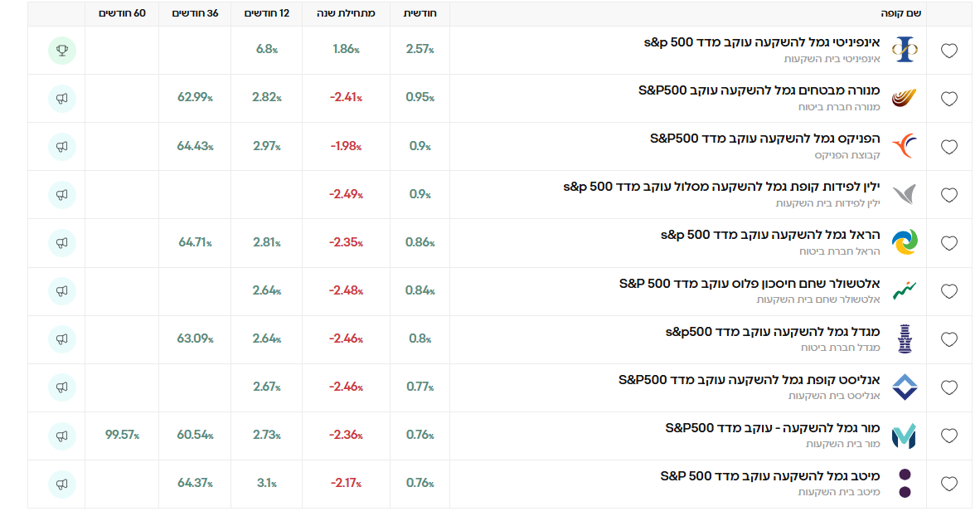This screenshot has height=526, width=980.
Task: Sort by the 12 חודשים column header
Action: [x=267, y=14]
